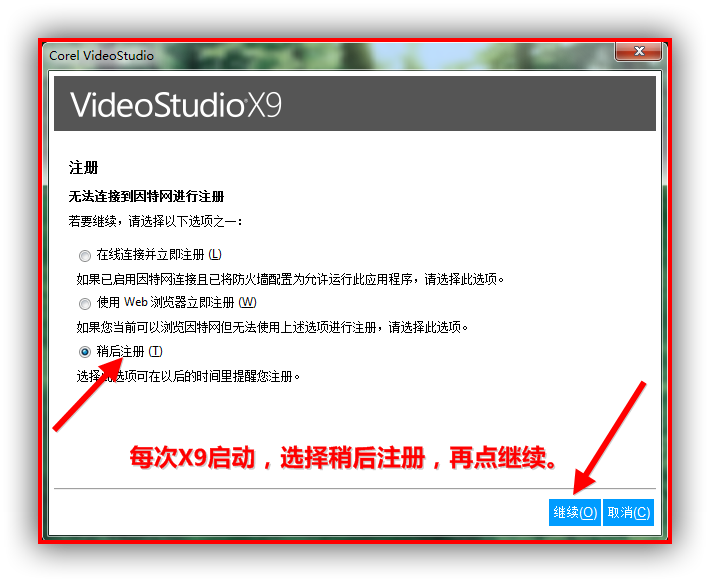Click the reminder description under '稍后注册'
The width and height of the screenshot is (710, 582).
point(189,377)
